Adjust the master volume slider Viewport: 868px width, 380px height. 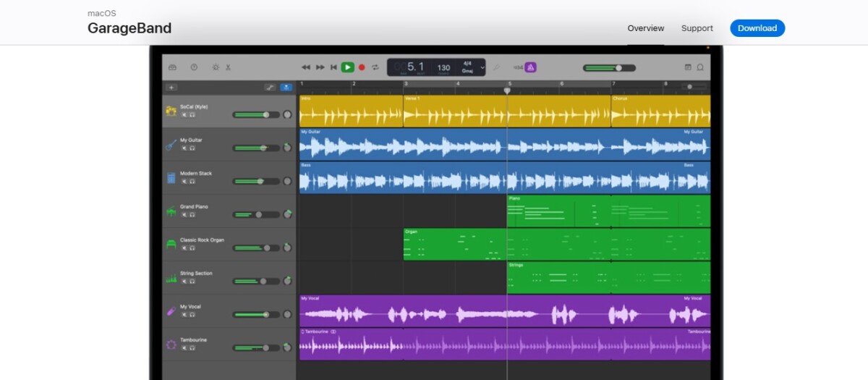[x=609, y=68]
